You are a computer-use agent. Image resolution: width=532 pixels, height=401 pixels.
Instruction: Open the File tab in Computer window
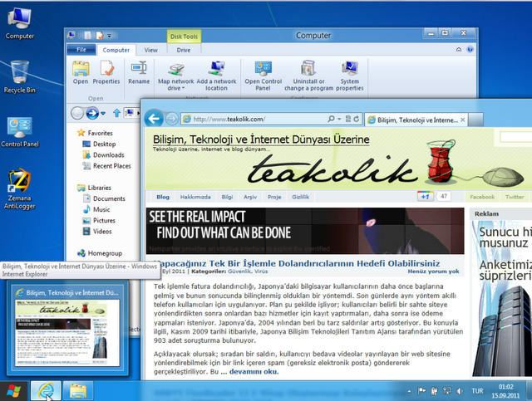[x=81, y=50]
